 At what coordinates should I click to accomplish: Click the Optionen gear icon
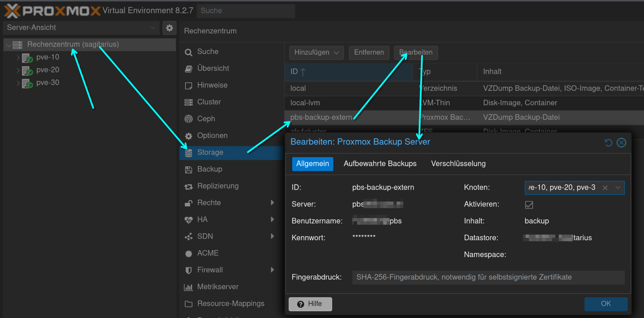point(188,136)
